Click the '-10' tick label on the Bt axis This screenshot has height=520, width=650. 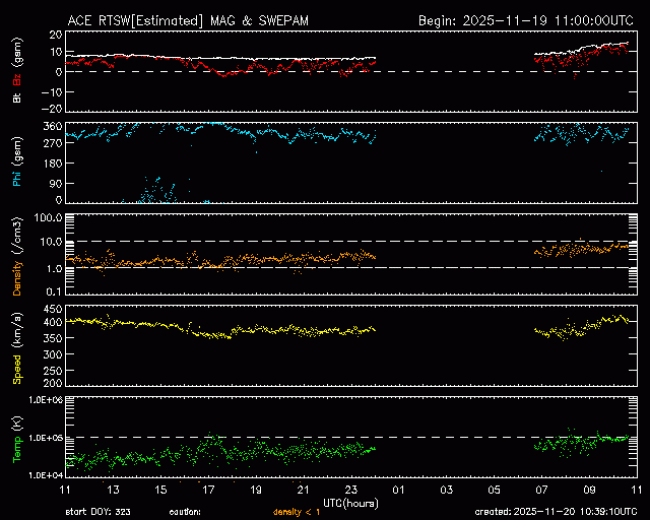pos(51,92)
